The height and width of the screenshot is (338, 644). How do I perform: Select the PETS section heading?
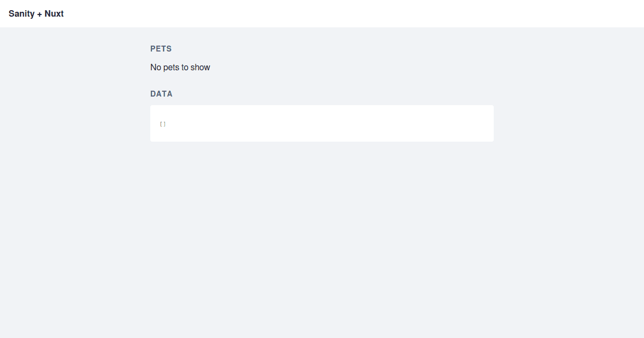161,49
